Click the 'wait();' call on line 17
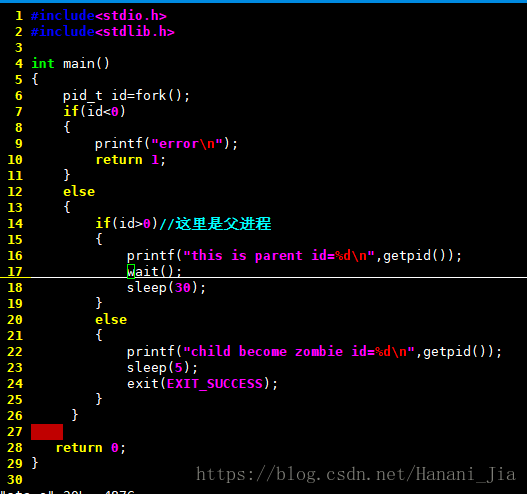527x494 pixels. (x=155, y=272)
